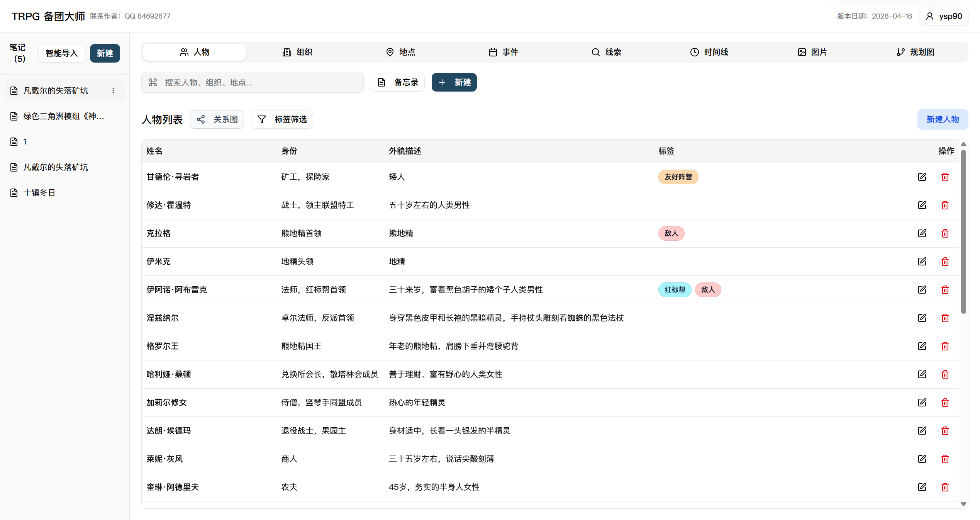Create a new note with sidebar 新建
This screenshot has height=520, width=980.
(105, 53)
